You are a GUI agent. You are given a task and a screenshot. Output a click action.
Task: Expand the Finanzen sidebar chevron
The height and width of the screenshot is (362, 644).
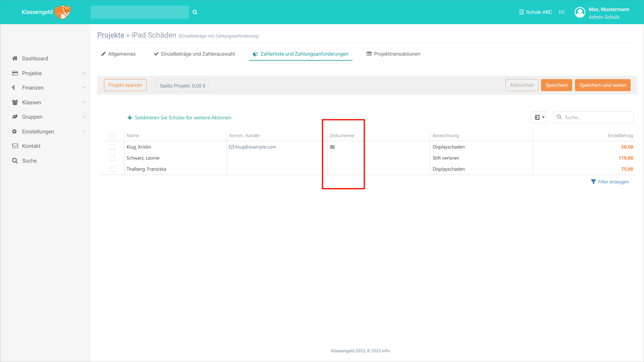84,88
